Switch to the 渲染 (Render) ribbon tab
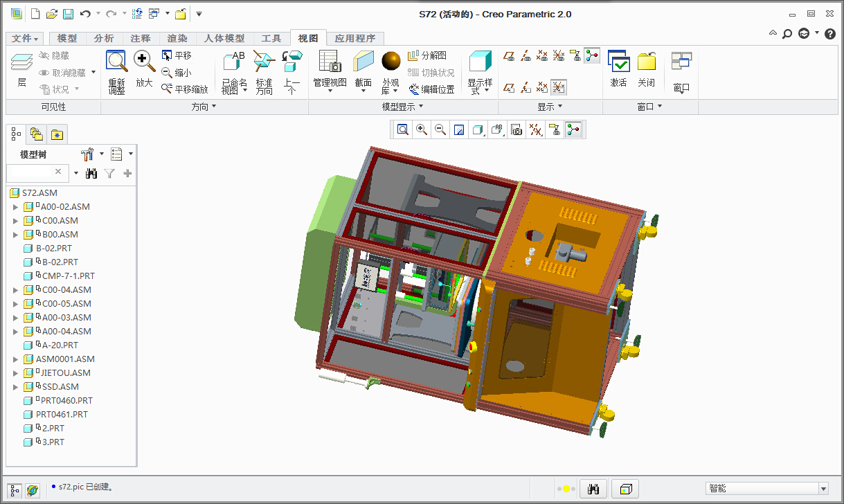The height and width of the screenshot is (504, 844). coord(177,39)
